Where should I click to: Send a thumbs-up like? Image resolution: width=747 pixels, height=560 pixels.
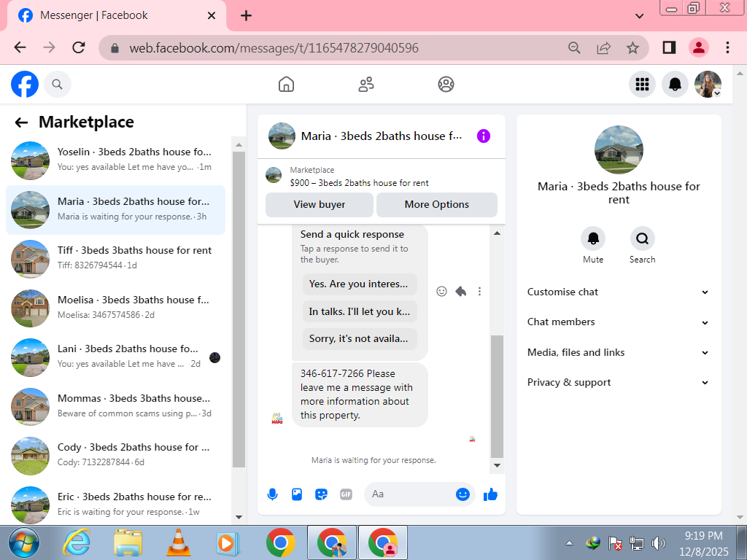click(490, 494)
